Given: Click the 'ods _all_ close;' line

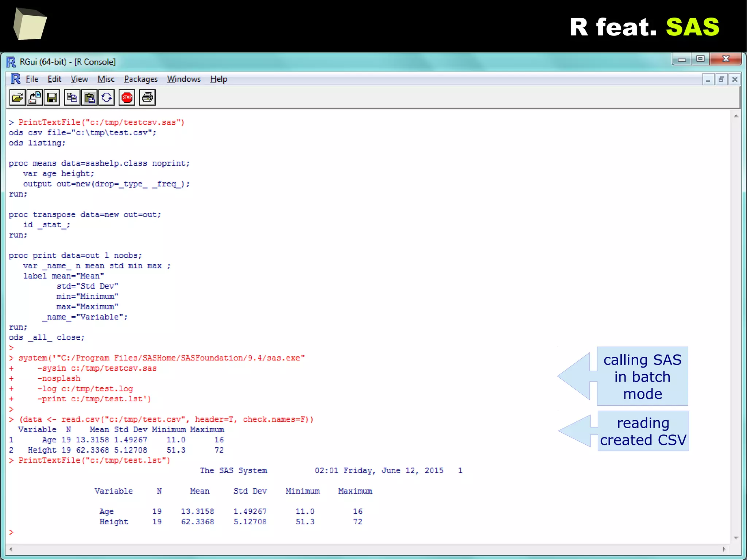Looking at the screenshot, I should click(x=47, y=337).
